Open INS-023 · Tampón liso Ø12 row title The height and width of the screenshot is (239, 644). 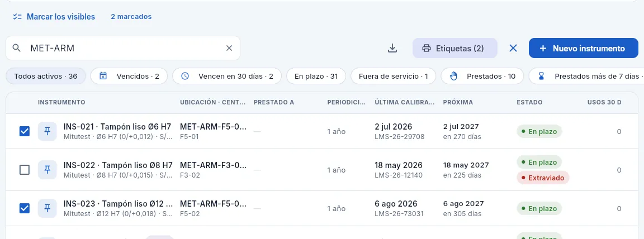[119, 203]
